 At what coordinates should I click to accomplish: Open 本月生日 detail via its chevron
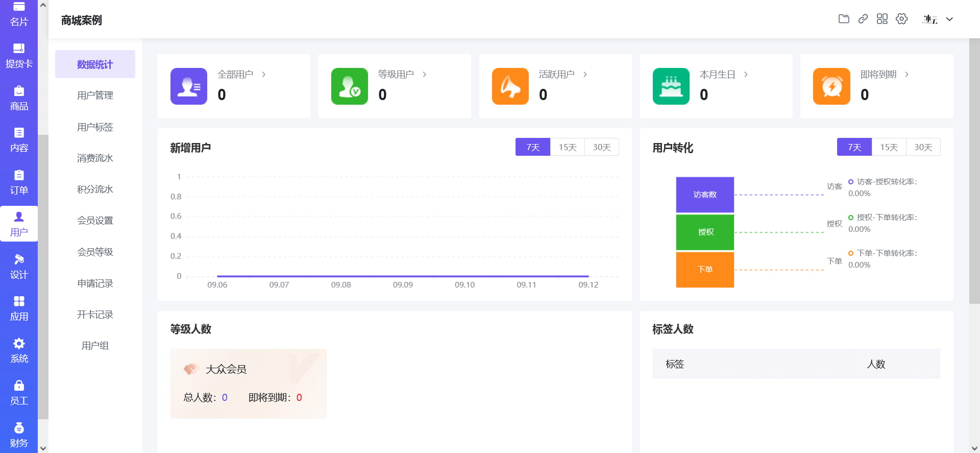coord(746,75)
